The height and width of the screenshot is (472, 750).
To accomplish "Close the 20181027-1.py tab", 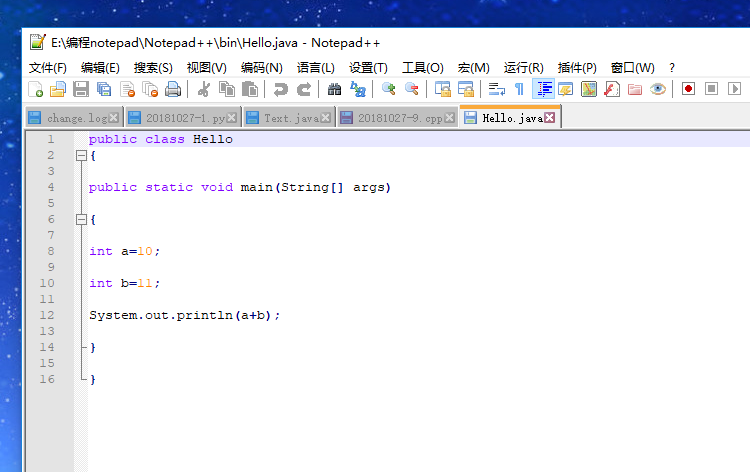I will (232, 118).
